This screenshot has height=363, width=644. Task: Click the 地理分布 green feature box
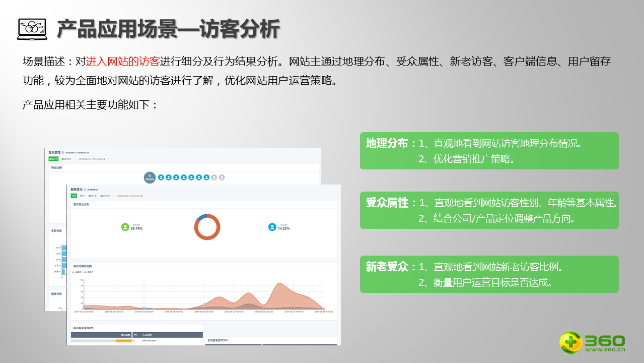click(489, 151)
